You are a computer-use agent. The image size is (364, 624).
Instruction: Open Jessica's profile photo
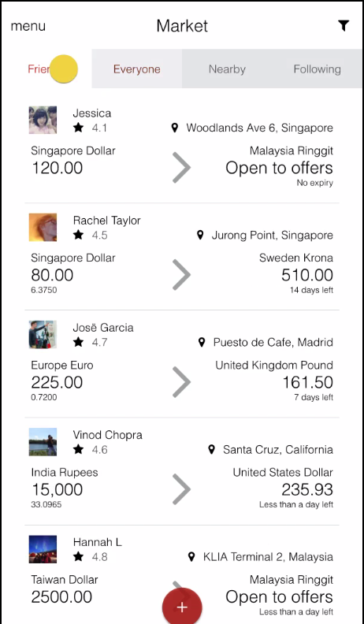tap(43, 120)
